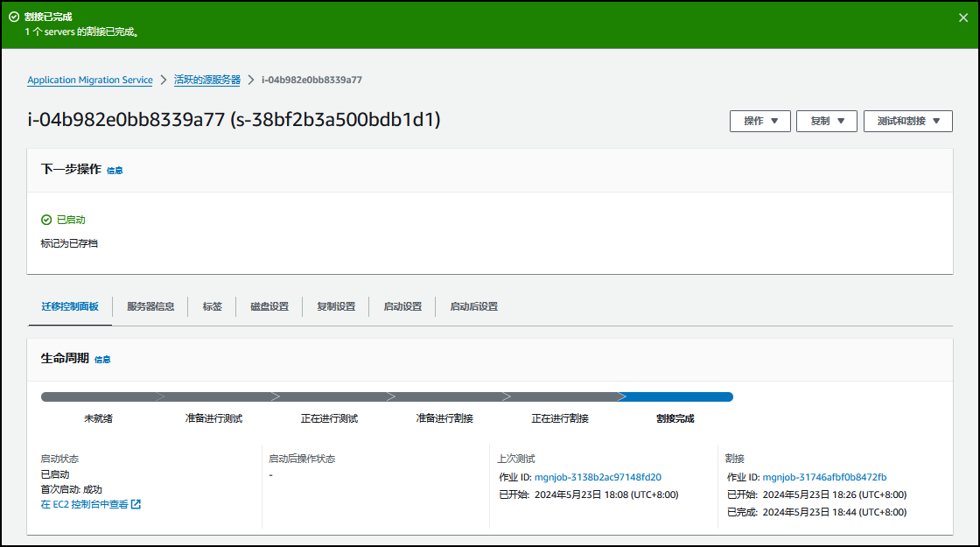The height and width of the screenshot is (547, 980).
Task: Click the 割接完成 lifecycle stage label
Action: click(x=675, y=419)
